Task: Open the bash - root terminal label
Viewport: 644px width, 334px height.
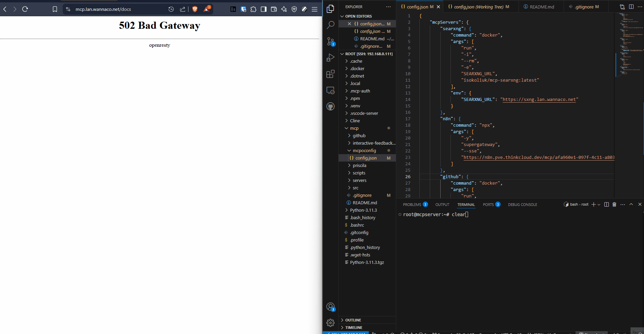Action: [576, 204]
